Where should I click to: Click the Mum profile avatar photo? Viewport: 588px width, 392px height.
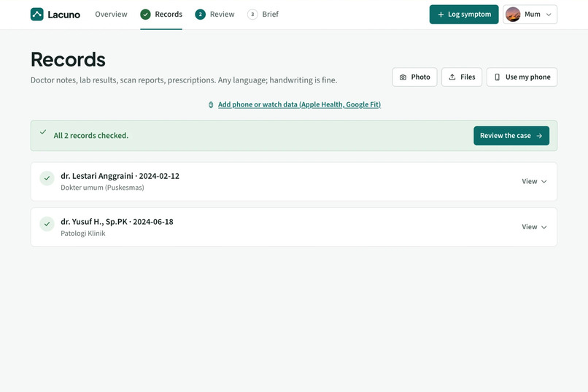pyautogui.click(x=513, y=15)
